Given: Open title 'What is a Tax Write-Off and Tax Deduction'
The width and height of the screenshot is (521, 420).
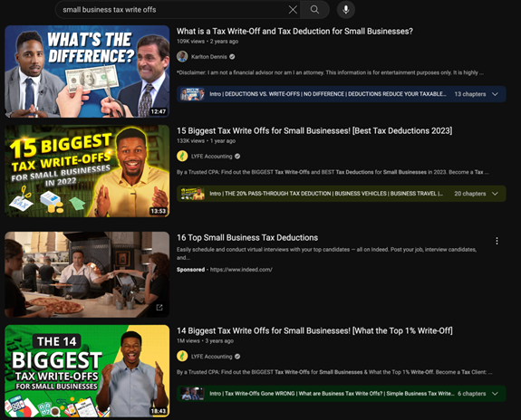Looking at the screenshot, I should coord(294,31).
